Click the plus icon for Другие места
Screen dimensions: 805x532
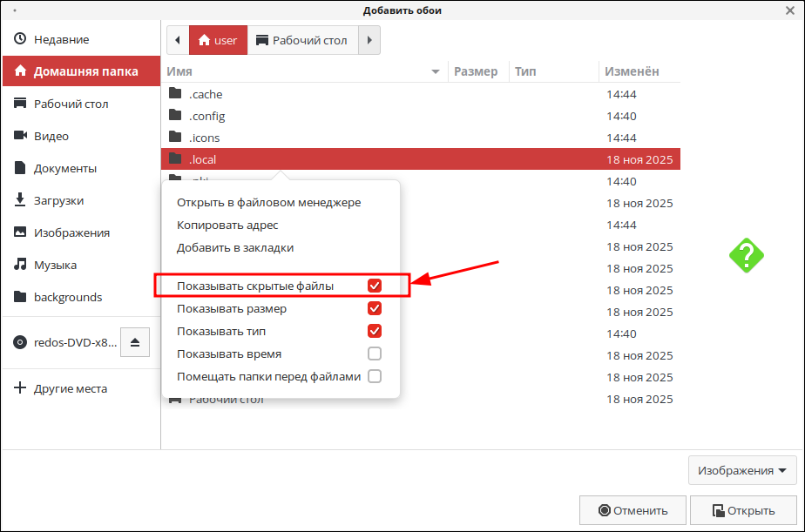20,388
